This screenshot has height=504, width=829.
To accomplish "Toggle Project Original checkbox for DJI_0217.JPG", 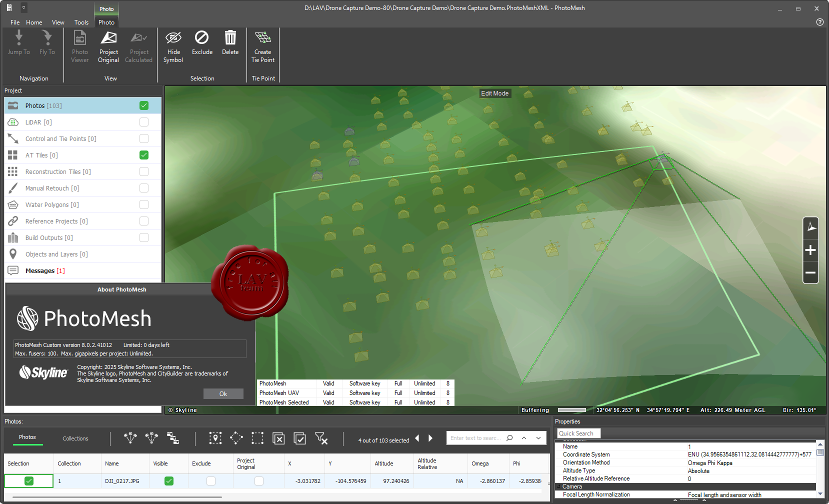I will point(259,481).
